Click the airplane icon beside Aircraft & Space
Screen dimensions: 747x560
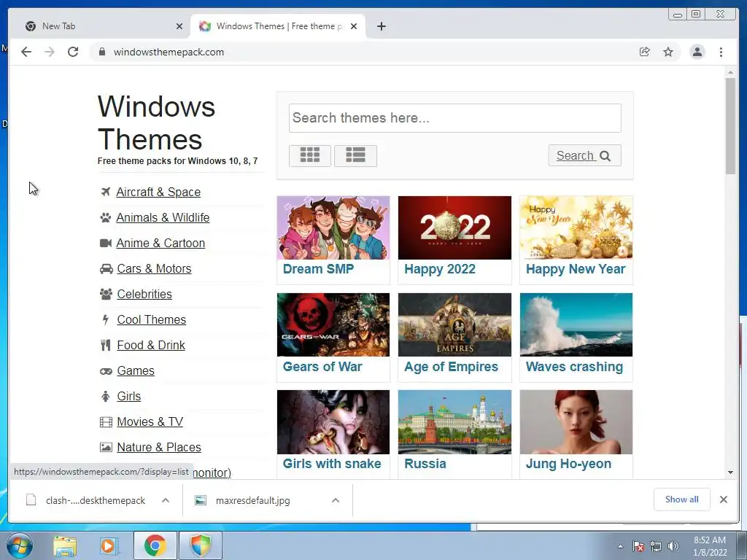coord(106,192)
